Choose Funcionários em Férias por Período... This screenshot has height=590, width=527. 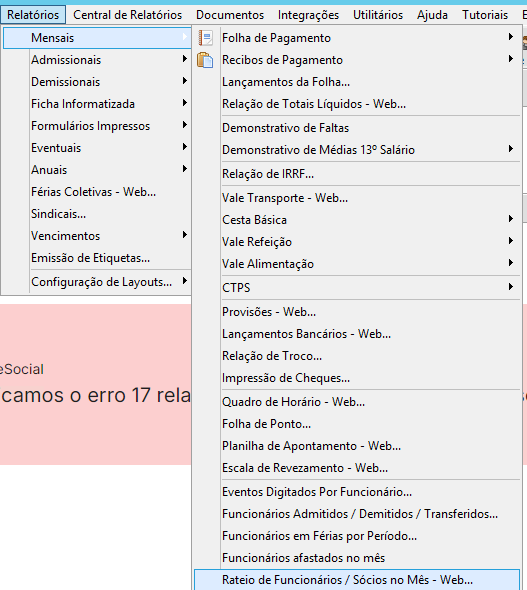point(357,536)
